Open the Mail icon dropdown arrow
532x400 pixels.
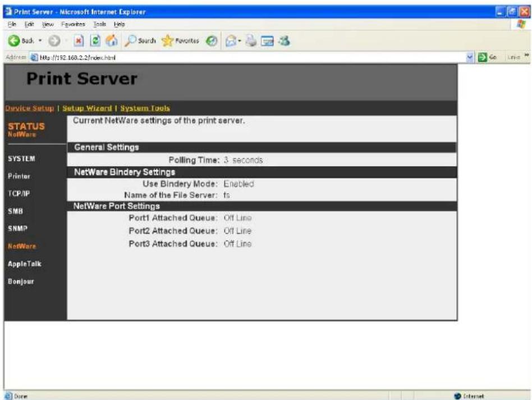tap(239, 41)
